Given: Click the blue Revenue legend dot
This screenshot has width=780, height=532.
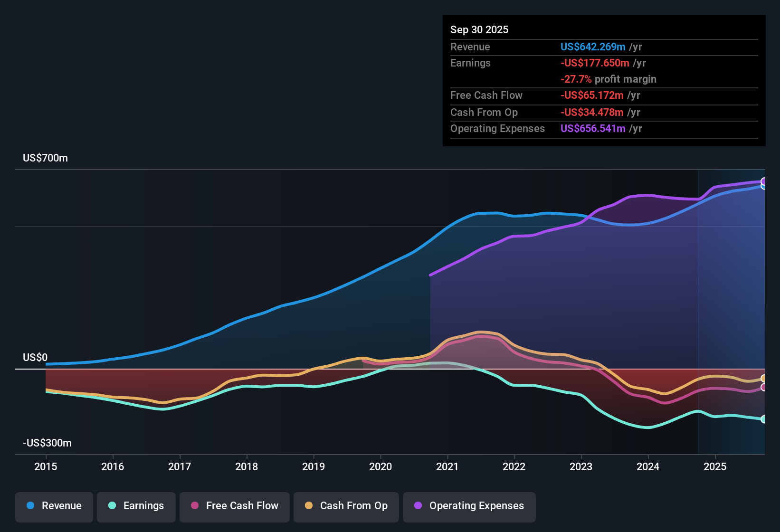Looking at the screenshot, I should coord(30,506).
